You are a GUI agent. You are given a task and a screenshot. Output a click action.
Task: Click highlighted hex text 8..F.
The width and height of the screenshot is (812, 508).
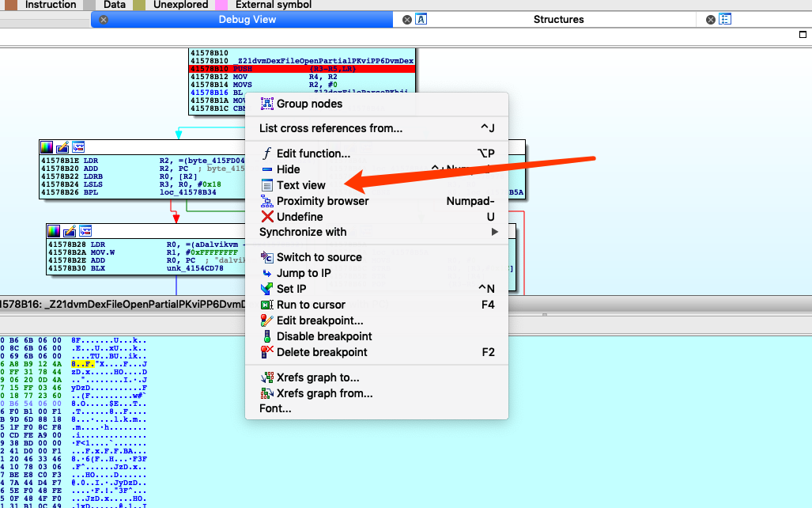[83, 365]
